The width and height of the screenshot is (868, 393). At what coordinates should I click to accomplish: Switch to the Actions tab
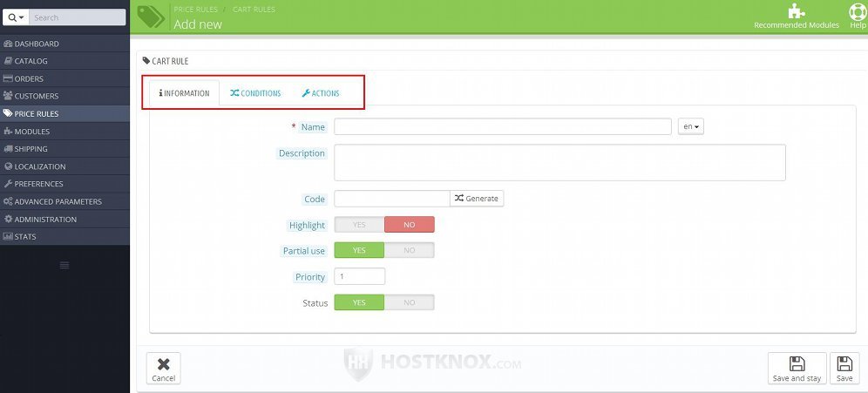pos(321,93)
